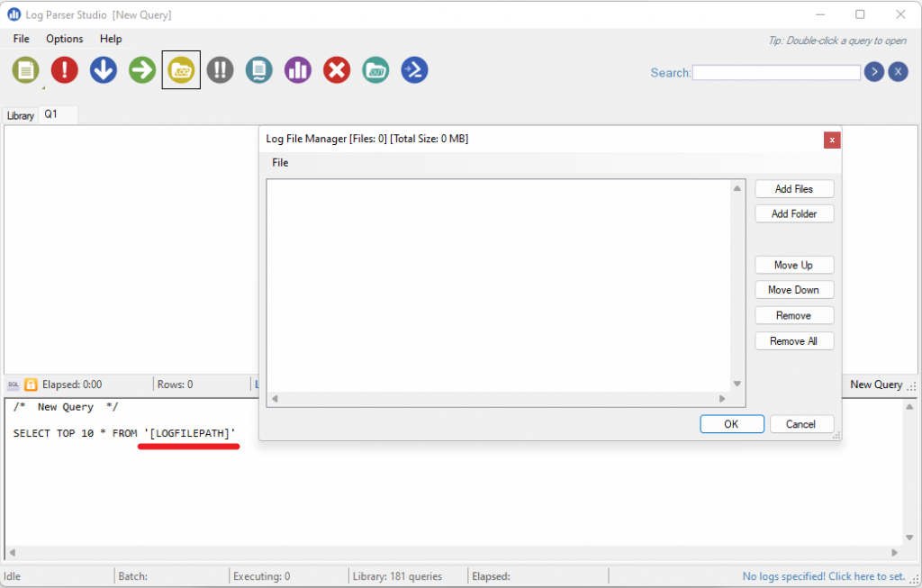Screen dimensions: 922x588
Task: Click the 'Elapsed: 0:00' status text
Action: pos(72,384)
